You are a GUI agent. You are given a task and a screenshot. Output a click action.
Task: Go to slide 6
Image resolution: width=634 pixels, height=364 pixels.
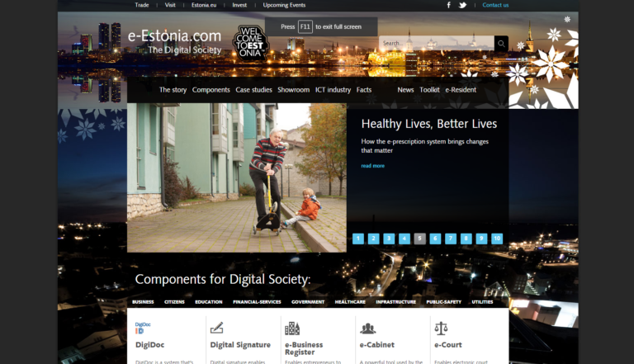point(435,239)
